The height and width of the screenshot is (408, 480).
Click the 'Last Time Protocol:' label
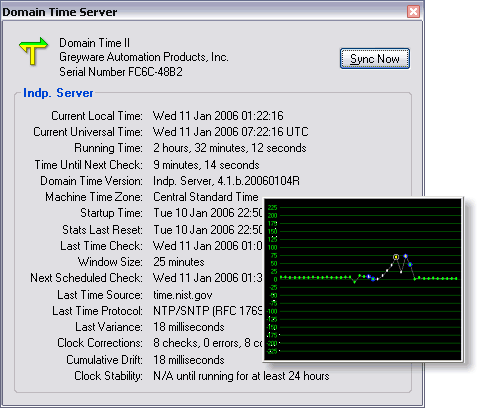click(x=97, y=311)
